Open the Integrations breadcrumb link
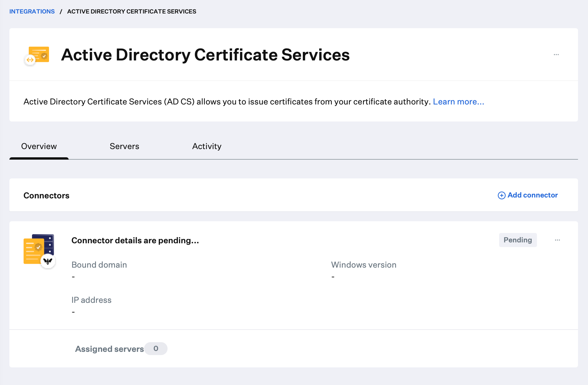 pos(32,11)
